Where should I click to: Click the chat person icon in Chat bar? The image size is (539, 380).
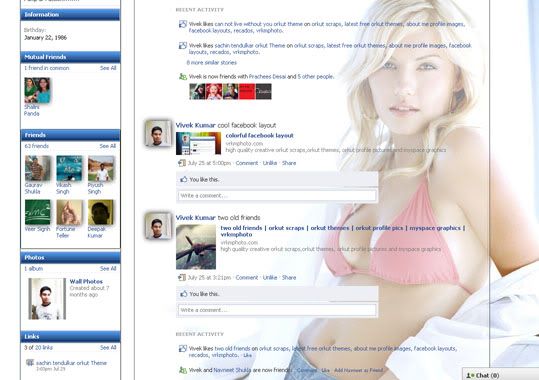click(x=470, y=375)
